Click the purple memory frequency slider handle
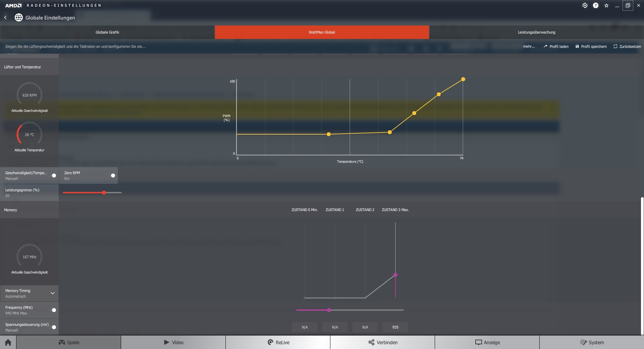The width and height of the screenshot is (644, 349). pos(329,310)
